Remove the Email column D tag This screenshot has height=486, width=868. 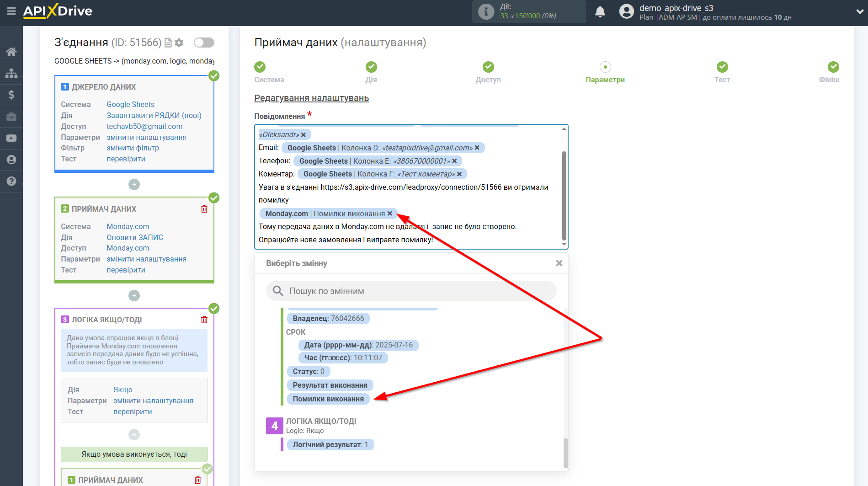(x=477, y=148)
